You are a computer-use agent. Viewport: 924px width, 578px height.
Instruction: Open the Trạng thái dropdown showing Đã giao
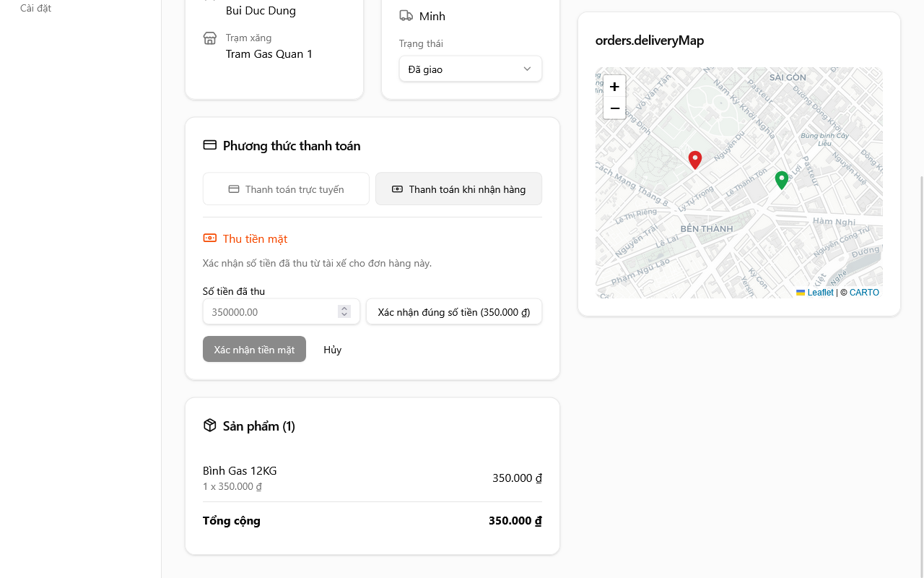click(470, 69)
